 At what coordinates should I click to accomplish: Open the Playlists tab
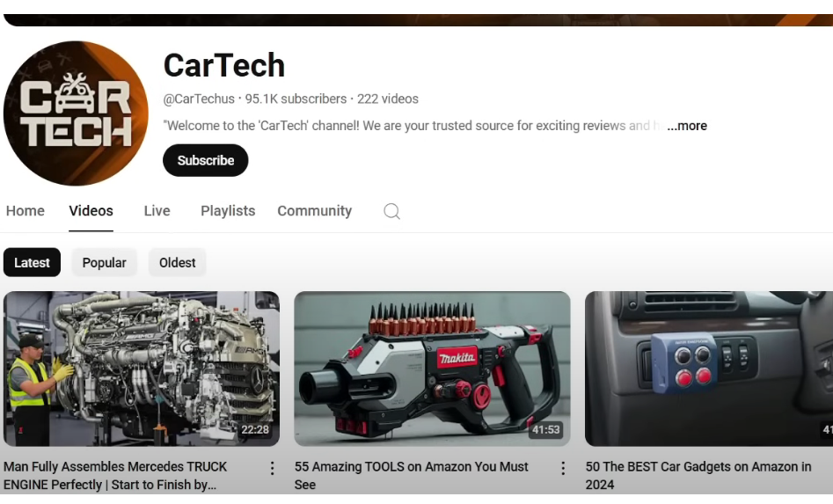[x=228, y=211]
